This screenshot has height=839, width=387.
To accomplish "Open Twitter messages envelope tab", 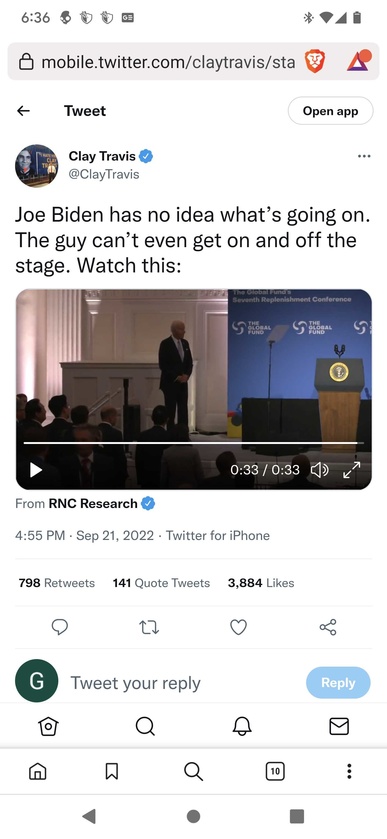I will click(338, 726).
